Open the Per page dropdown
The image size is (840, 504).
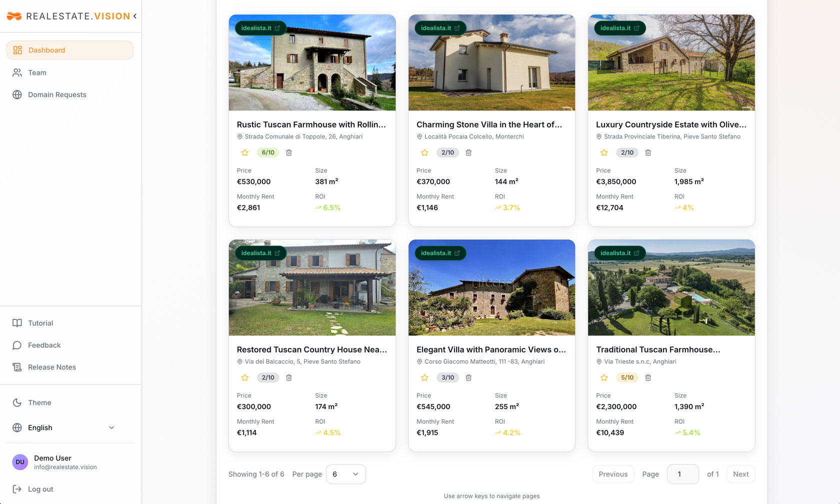(x=345, y=474)
